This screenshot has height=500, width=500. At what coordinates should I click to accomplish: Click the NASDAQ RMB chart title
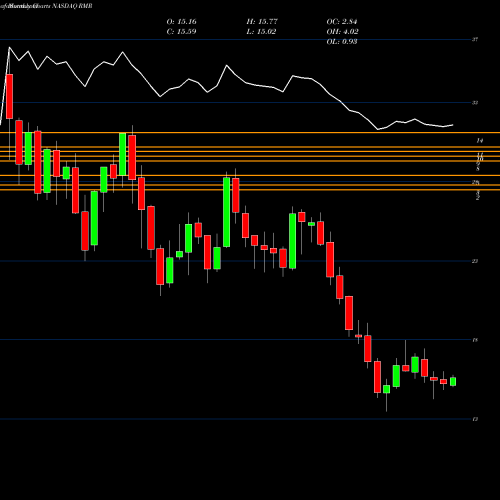pos(73,6)
